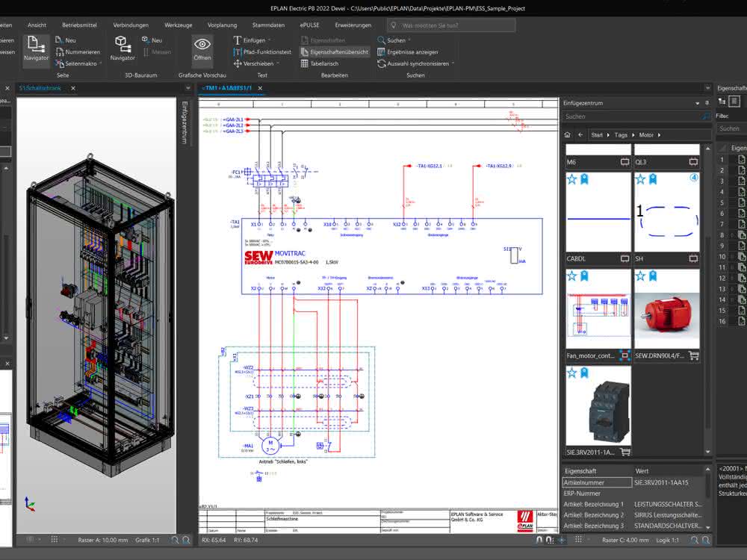
Task: Insert a Pfad-Funktionstext
Action: pyautogui.click(x=262, y=52)
